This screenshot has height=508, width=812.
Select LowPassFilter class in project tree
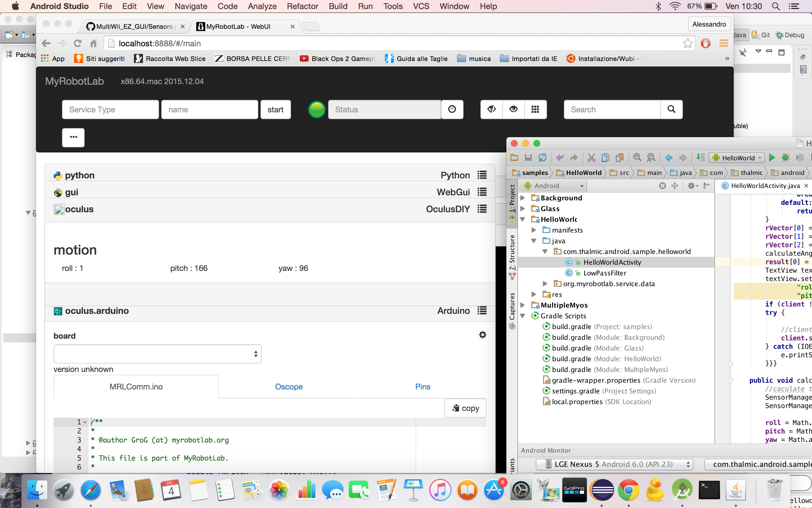coord(605,273)
